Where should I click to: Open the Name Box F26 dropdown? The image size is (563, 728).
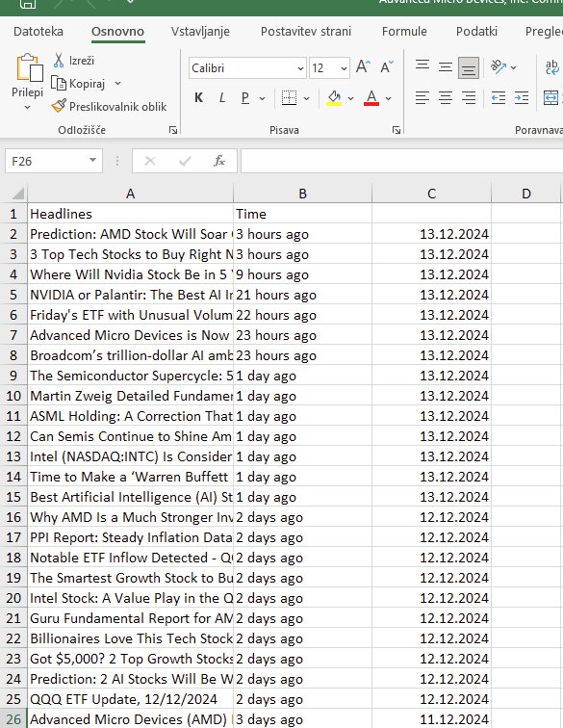point(92,161)
